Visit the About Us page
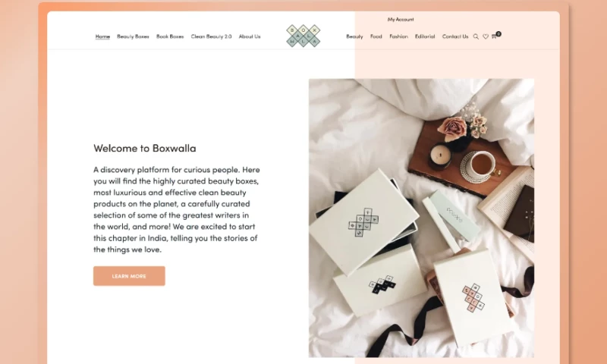607x364 pixels. click(250, 36)
